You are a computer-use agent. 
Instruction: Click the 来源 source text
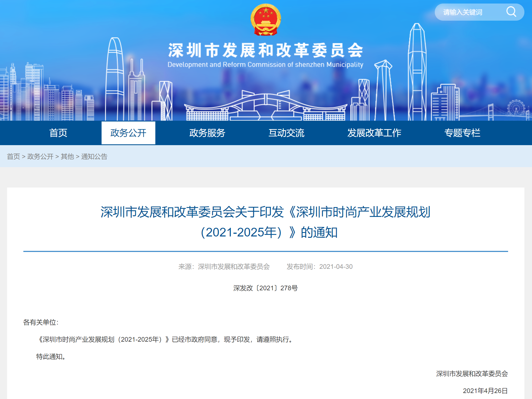pos(224,267)
